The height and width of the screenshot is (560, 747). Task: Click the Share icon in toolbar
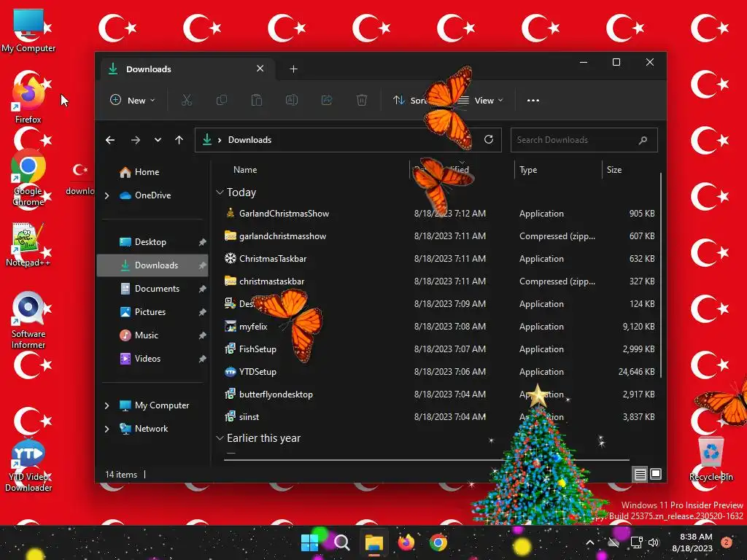[x=327, y=100]
